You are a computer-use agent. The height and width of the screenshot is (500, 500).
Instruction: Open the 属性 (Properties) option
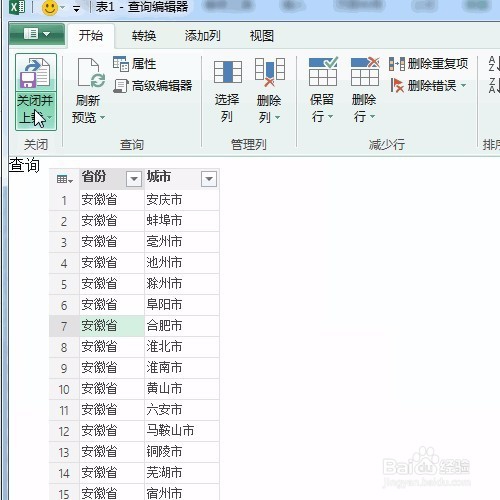point(134,64)
